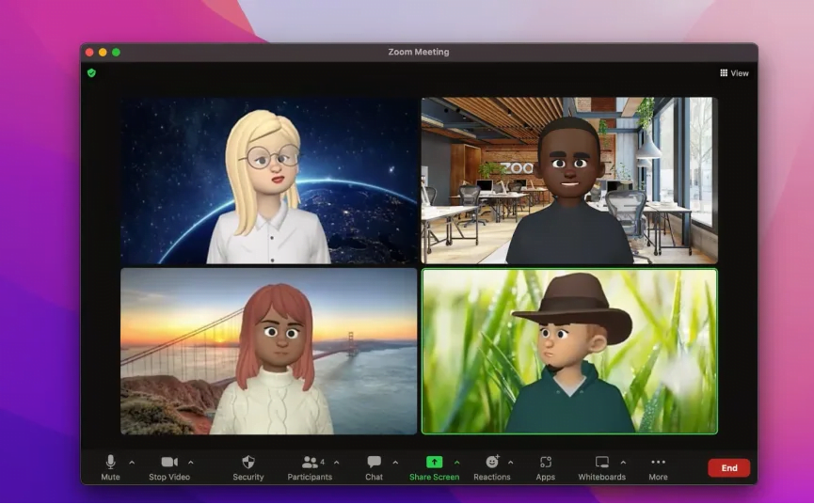Click the highlighted tile with grass background
Viewport: 814px width, 504px height.
pyautogui.click(x=568, y=351)
